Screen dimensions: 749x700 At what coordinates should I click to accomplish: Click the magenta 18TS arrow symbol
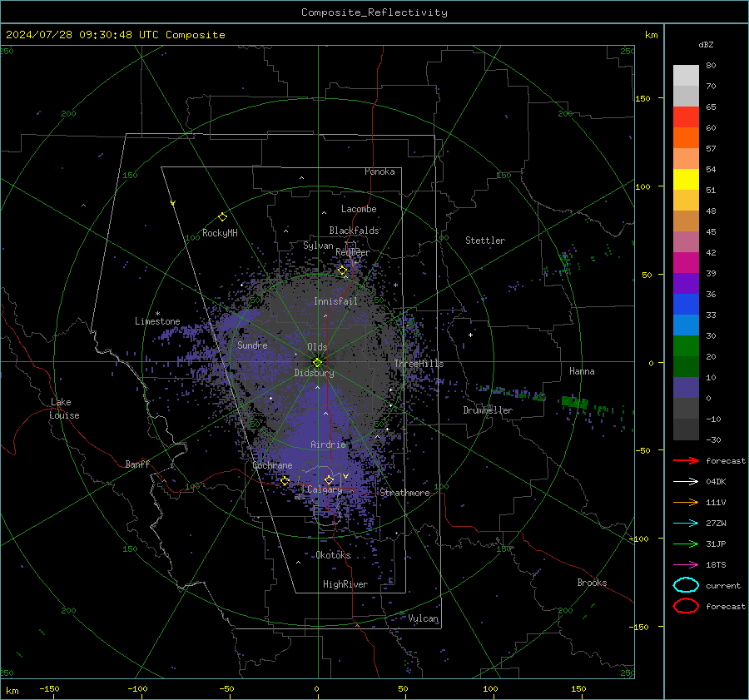[686, 565]
